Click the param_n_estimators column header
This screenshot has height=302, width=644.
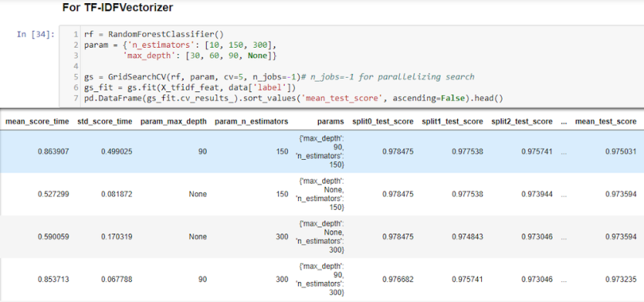click(252, 122)
